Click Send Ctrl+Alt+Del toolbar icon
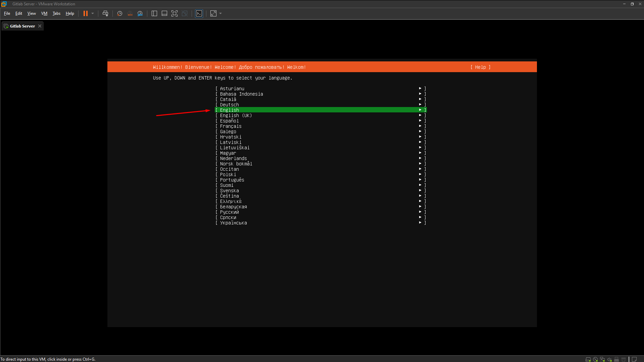The width and height of the screenshot is (644, 362). click(x=105, y=13)
